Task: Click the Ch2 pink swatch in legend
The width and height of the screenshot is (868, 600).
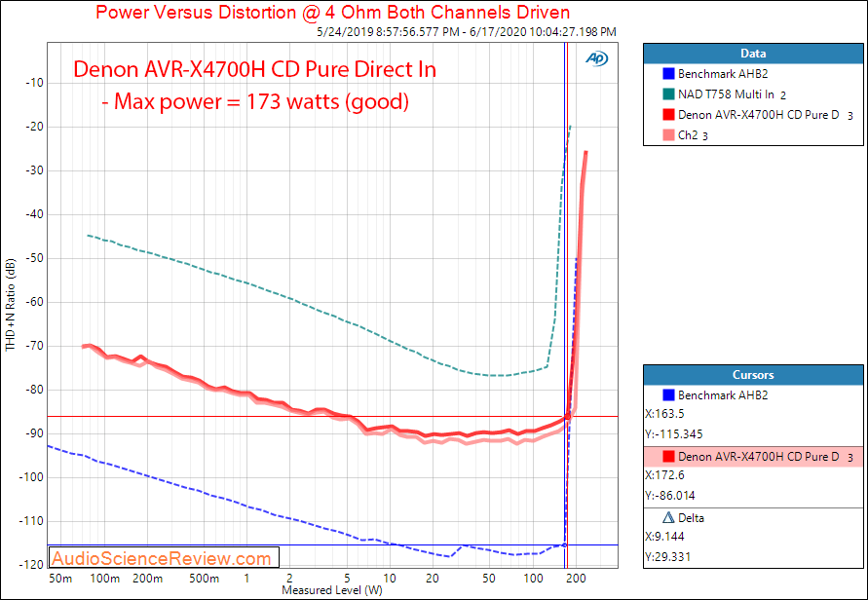Action: [668, 135]
